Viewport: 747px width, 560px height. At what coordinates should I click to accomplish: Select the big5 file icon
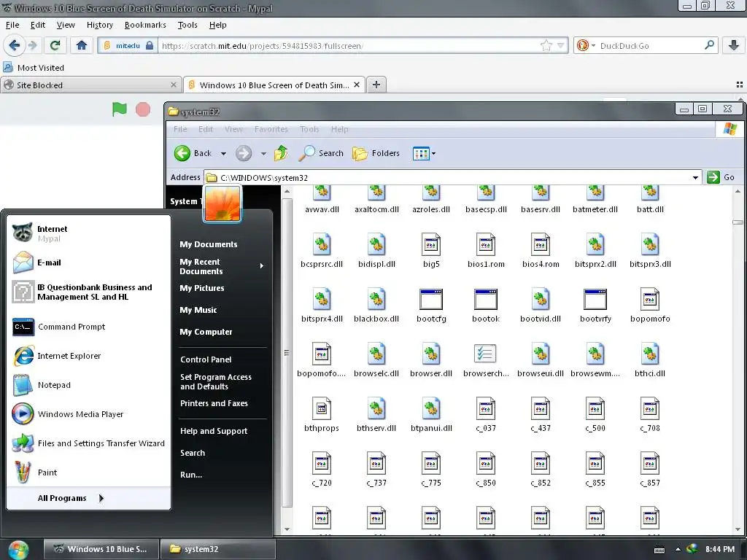[x=431, y=245]
